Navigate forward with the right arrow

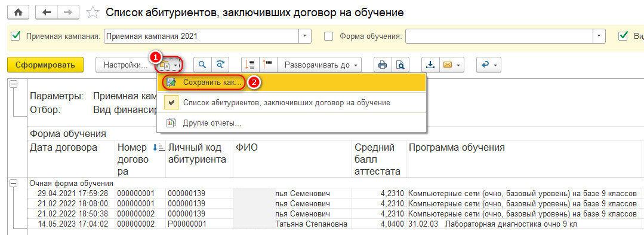(x=67, y=13)
